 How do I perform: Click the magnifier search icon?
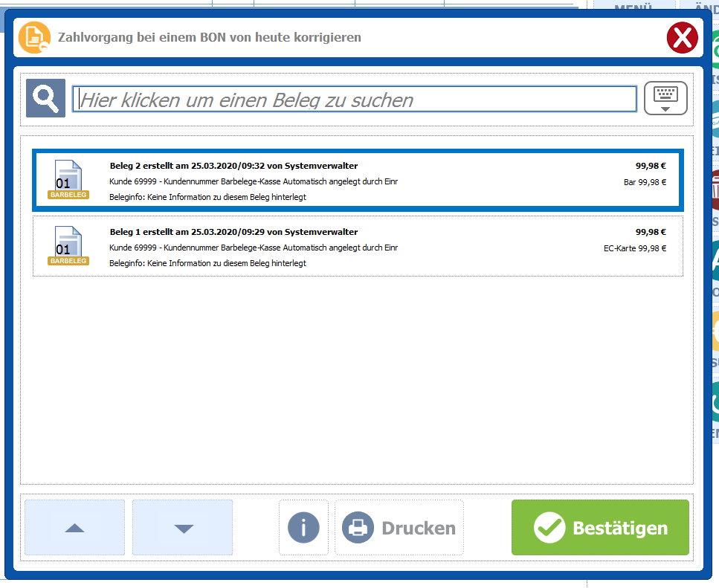click(45, 98)
